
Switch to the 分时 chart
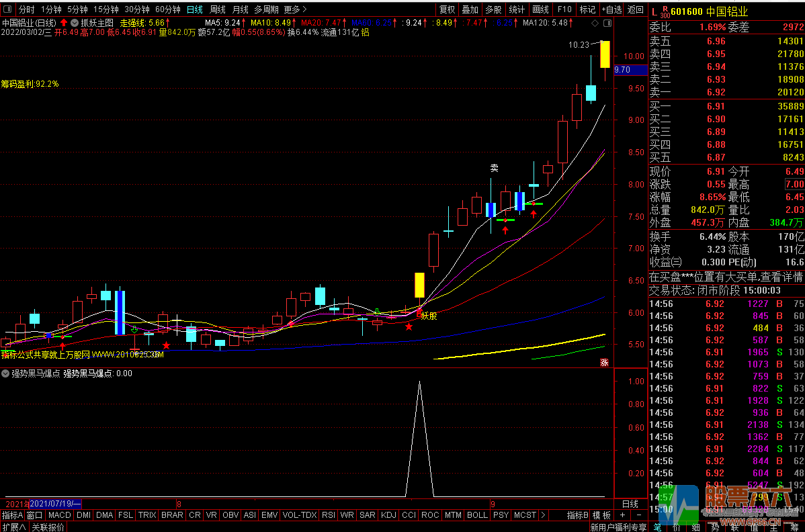pos(27,9)
